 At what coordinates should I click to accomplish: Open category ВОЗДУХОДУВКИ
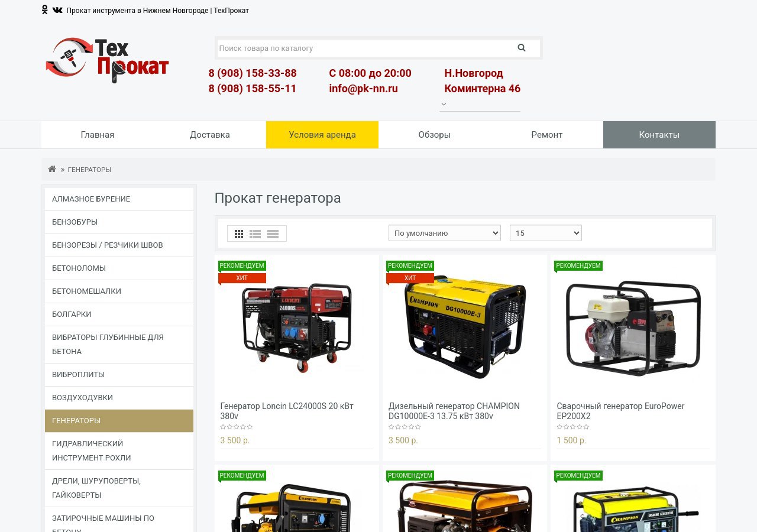point(119,398)
